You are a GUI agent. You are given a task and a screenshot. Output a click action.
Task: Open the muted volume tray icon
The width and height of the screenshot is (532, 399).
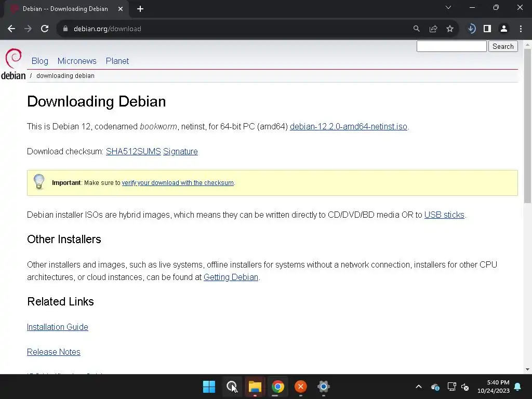point(465,387)
